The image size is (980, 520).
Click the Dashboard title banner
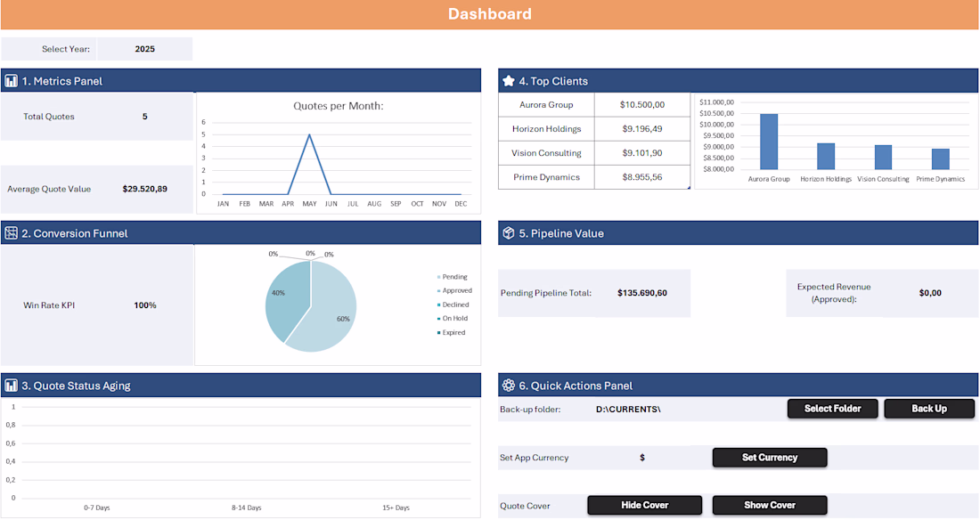tap(490, 14)
